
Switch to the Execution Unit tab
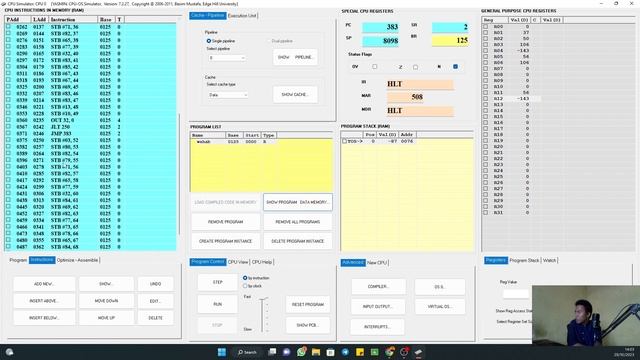point(242,16)
